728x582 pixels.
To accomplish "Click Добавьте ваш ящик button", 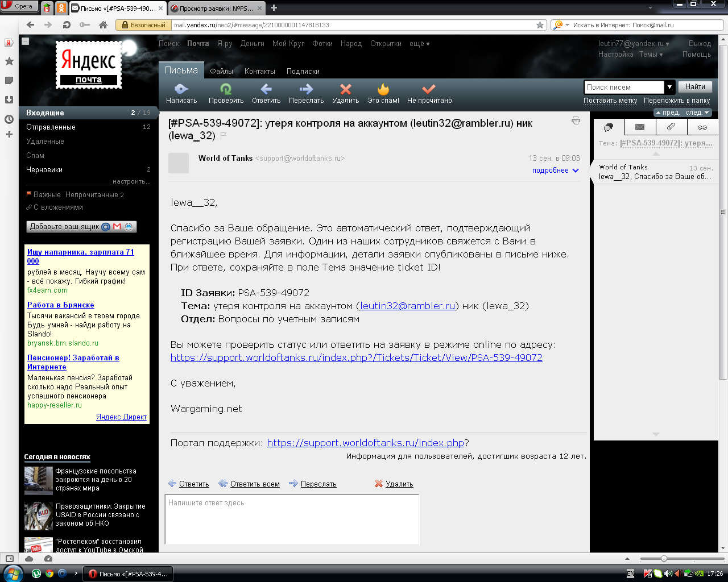I will 81,226.
